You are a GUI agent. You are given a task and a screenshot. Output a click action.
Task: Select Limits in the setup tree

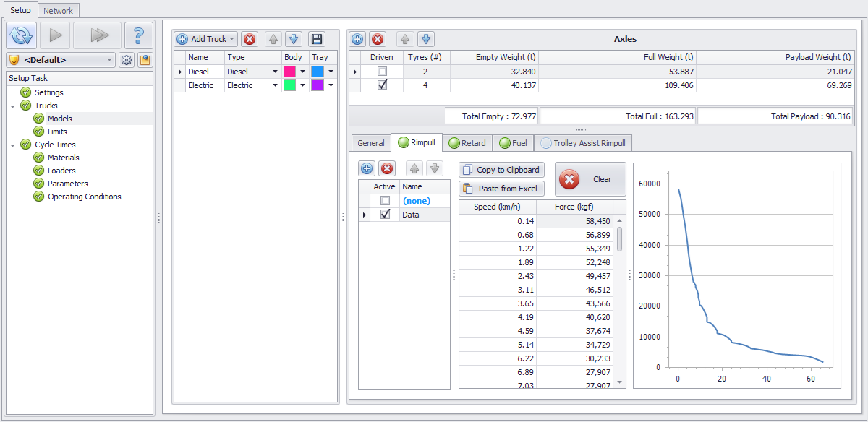tap(57, 132)
